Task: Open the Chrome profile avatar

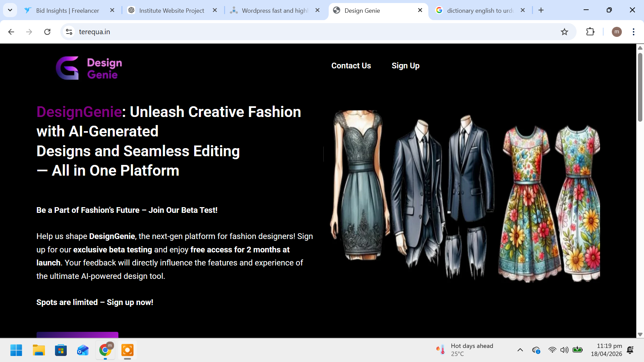Action: (617, 32)
